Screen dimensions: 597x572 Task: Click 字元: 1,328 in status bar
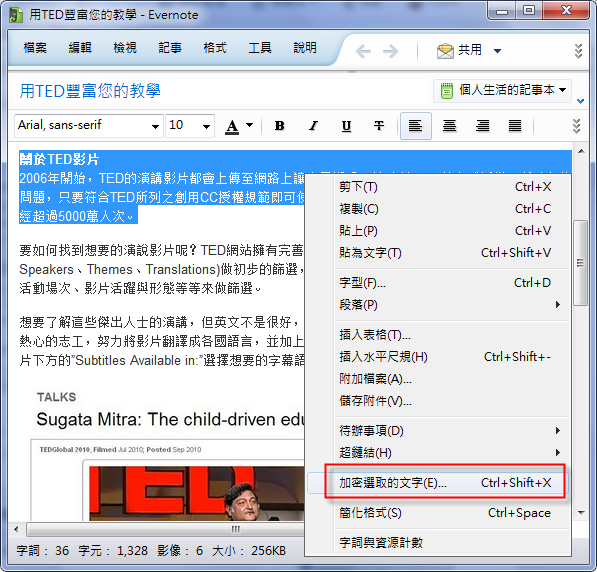113,551
